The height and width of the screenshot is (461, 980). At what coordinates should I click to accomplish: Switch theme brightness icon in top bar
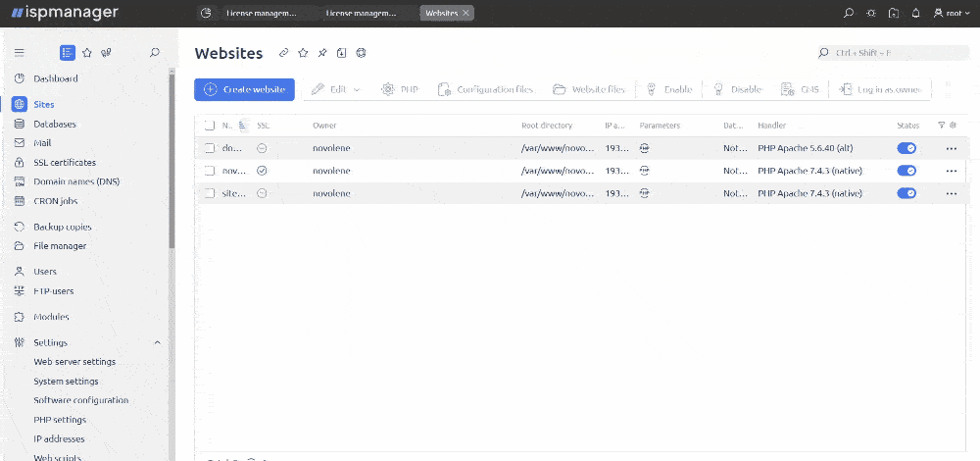871,13
